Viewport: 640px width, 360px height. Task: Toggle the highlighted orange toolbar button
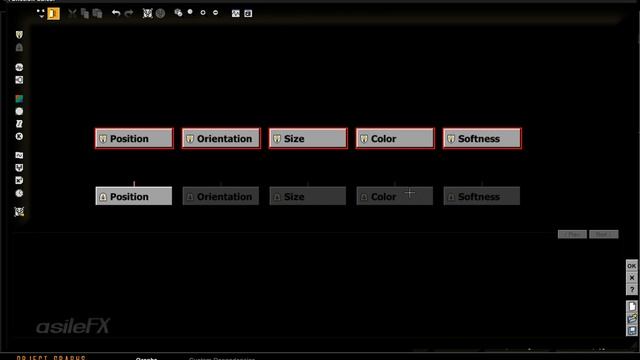(53, 13)
